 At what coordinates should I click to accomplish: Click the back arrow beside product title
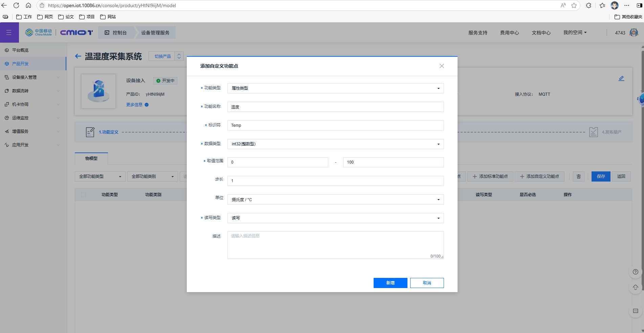[x=78, y=56]
